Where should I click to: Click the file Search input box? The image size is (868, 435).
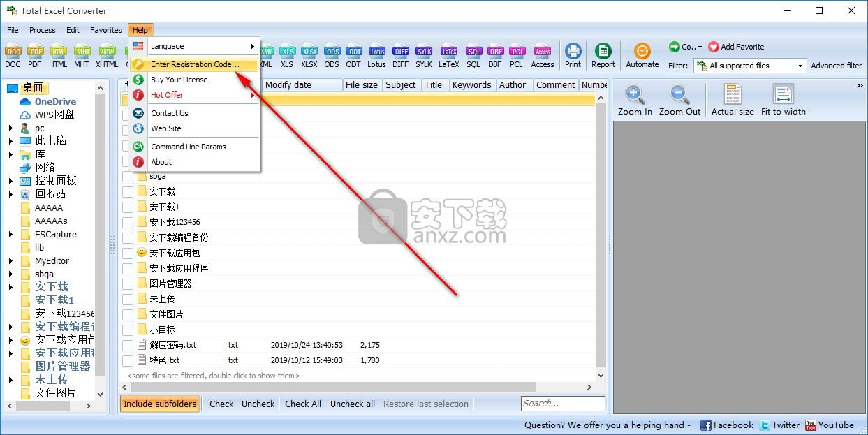(x=563, y=404)
